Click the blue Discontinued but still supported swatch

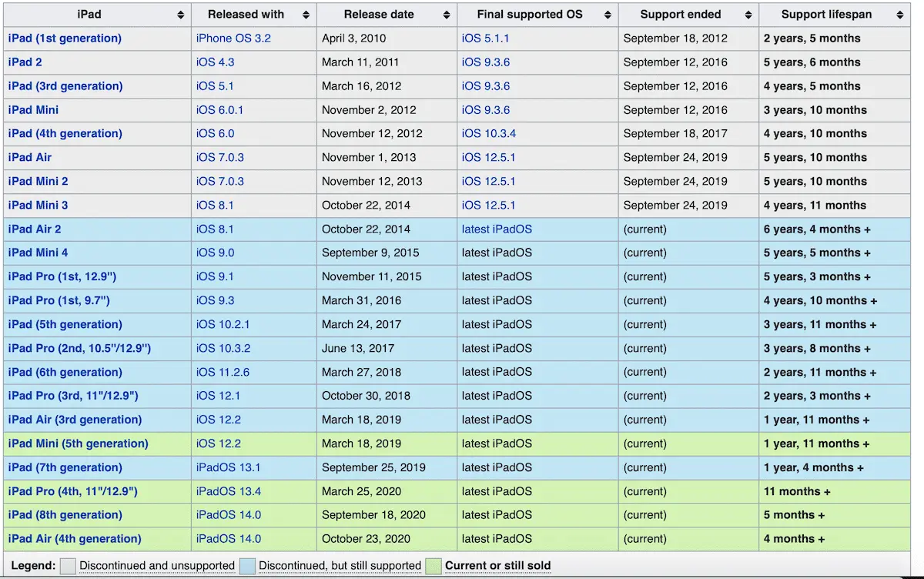(247, 566)
